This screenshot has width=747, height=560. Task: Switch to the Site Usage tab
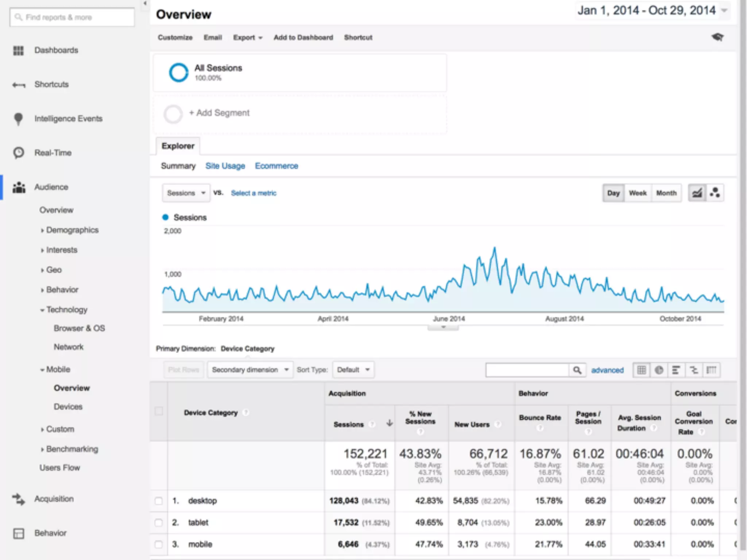(x=225, y=166)
